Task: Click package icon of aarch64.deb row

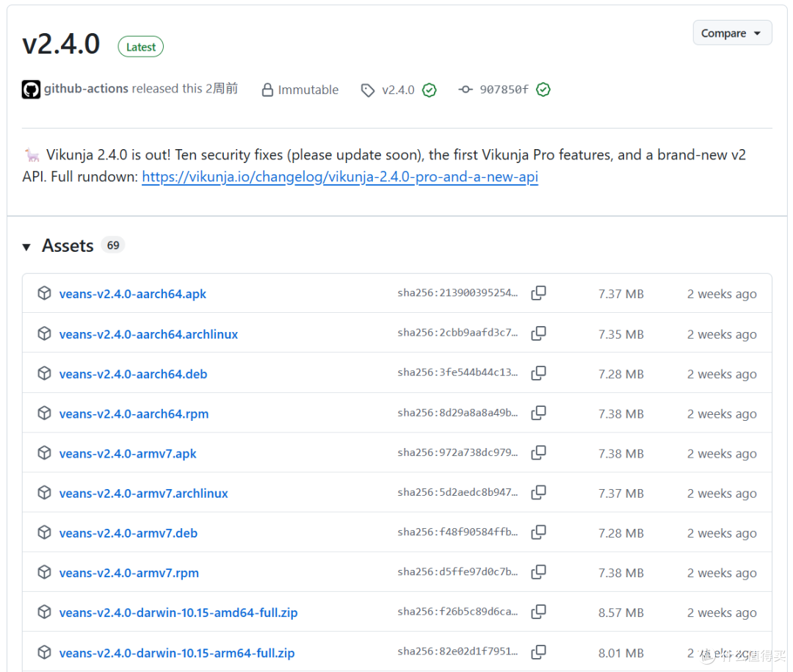Action: tap(45, 373)
